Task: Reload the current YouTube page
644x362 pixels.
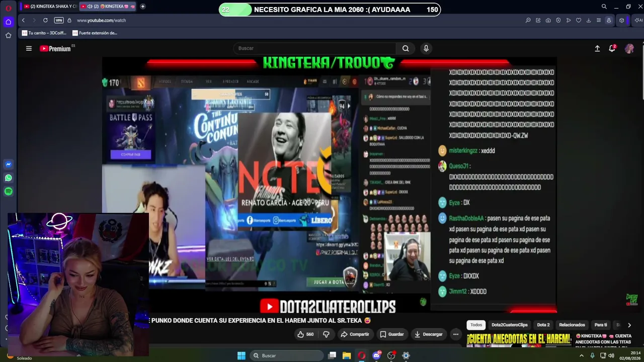Action: coord(45,20)
